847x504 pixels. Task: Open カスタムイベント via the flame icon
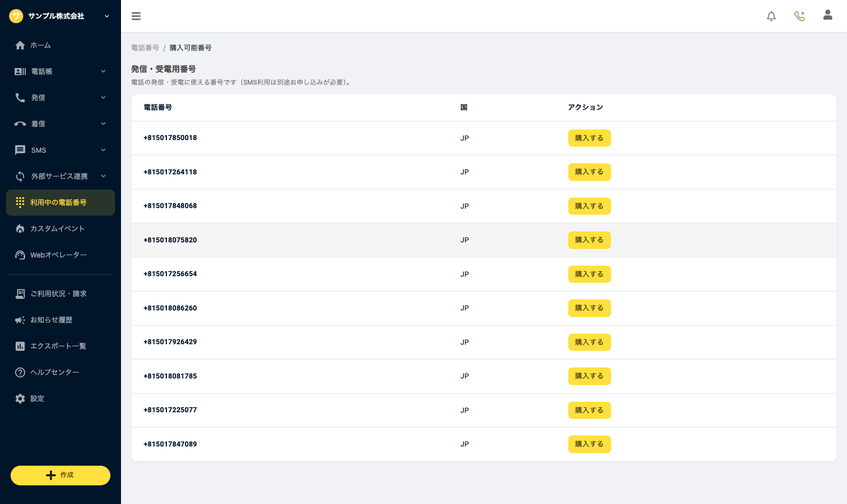point(20,229)
